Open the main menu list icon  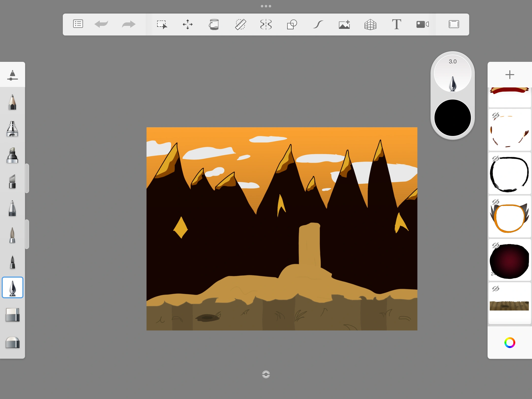(78, 24)
